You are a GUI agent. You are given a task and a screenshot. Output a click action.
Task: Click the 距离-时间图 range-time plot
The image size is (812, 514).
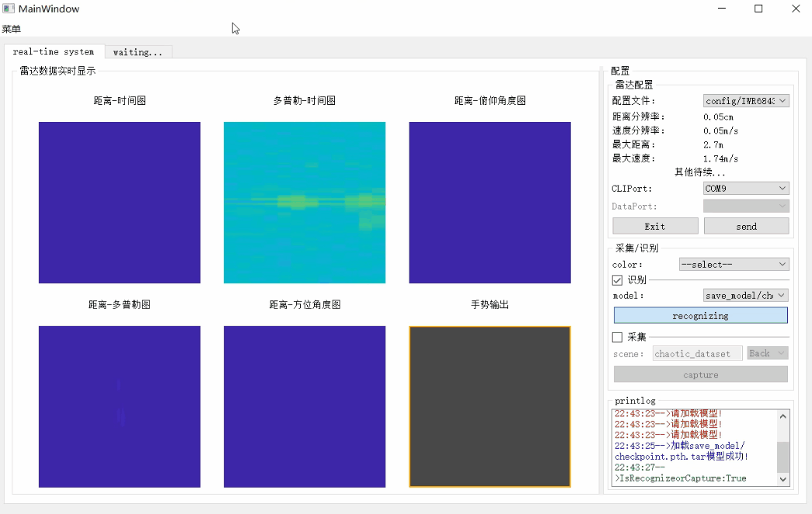pos(119,202)
